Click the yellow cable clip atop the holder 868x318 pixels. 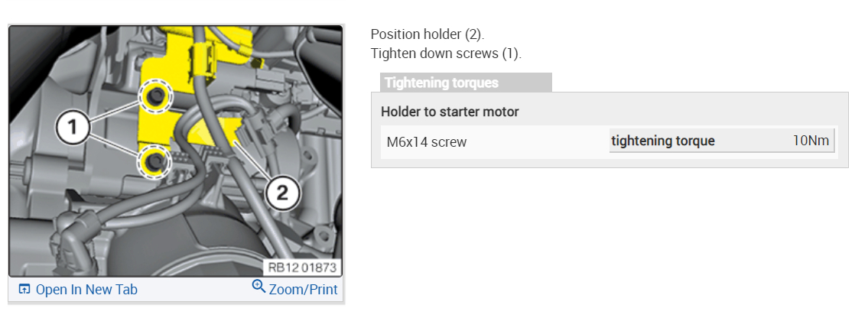point(204,52)
